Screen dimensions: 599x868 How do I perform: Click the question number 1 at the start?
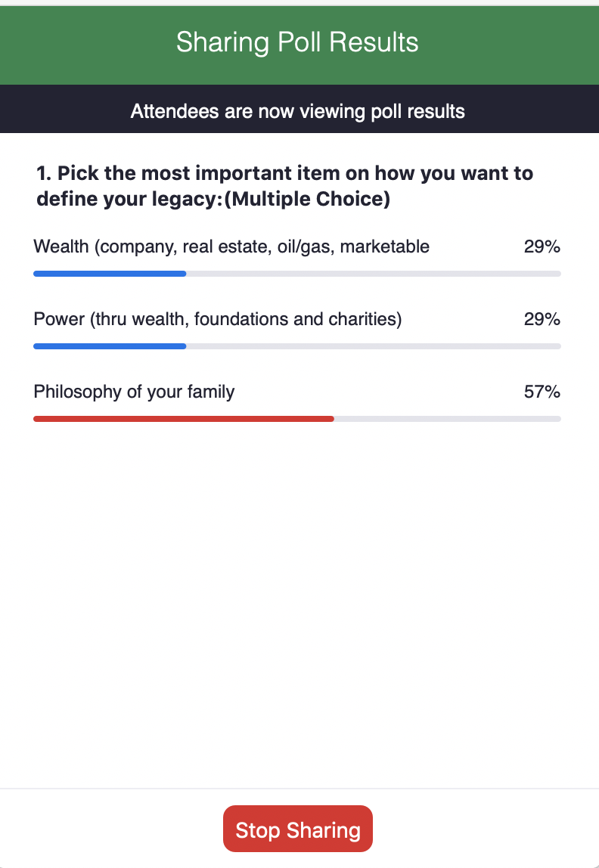[x=43, y=174]
